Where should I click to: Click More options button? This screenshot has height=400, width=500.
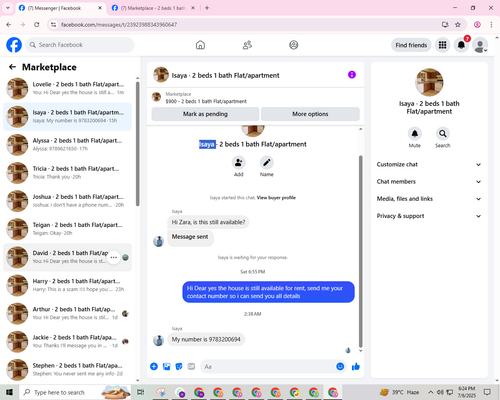310,114
